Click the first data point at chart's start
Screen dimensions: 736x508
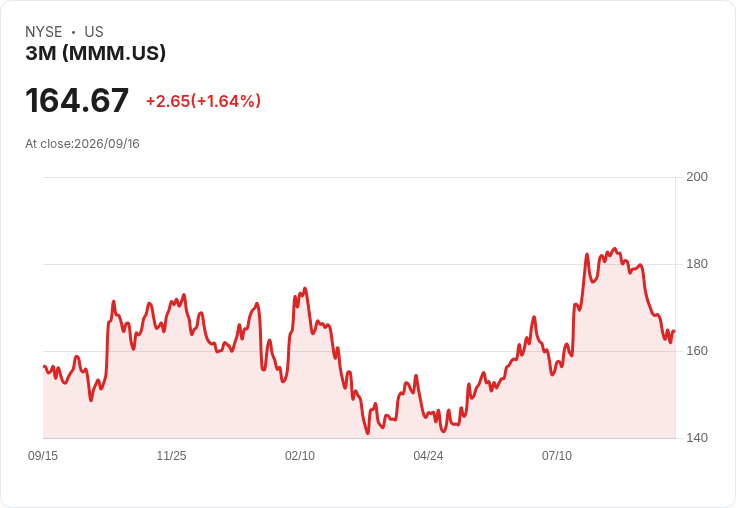(44, 366)
